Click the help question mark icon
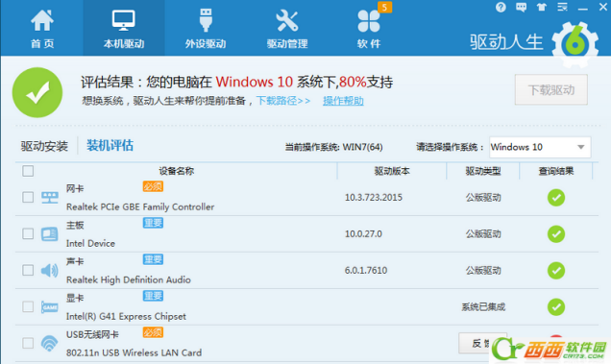Screen dimensions: 611x364 coord(501,7)
